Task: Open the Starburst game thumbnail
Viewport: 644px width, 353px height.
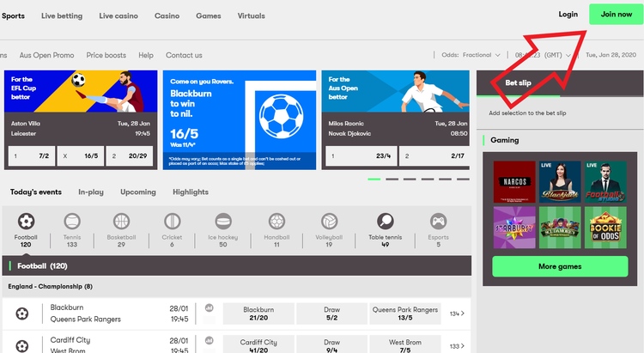Action: [514, 228]
